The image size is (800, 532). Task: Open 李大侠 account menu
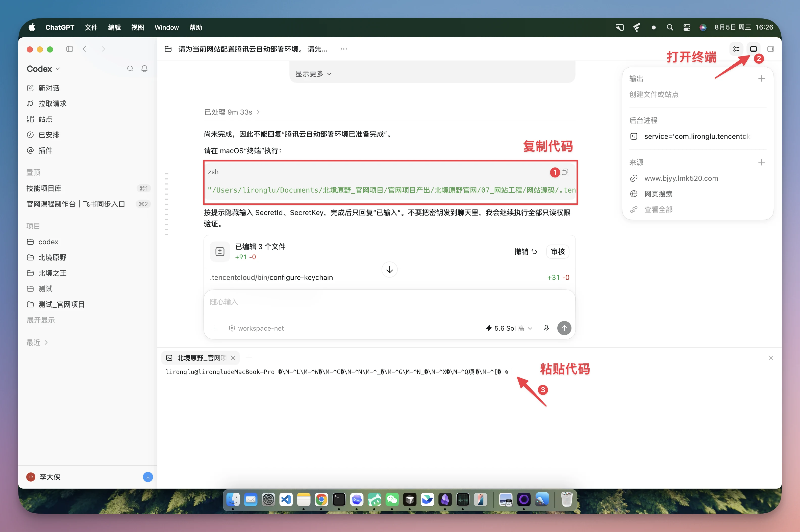tap(43, 477)
